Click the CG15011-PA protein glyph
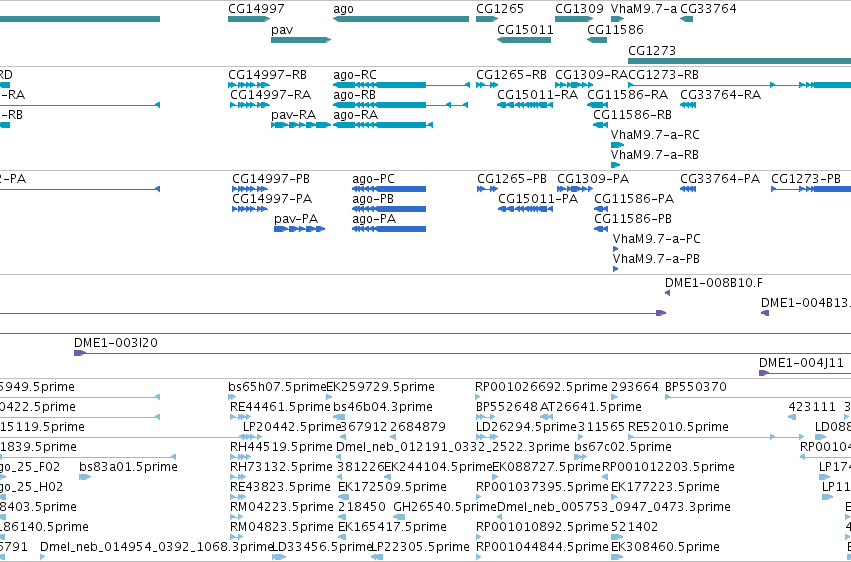Viewport: 851px width, 562px height. [525, 209]
